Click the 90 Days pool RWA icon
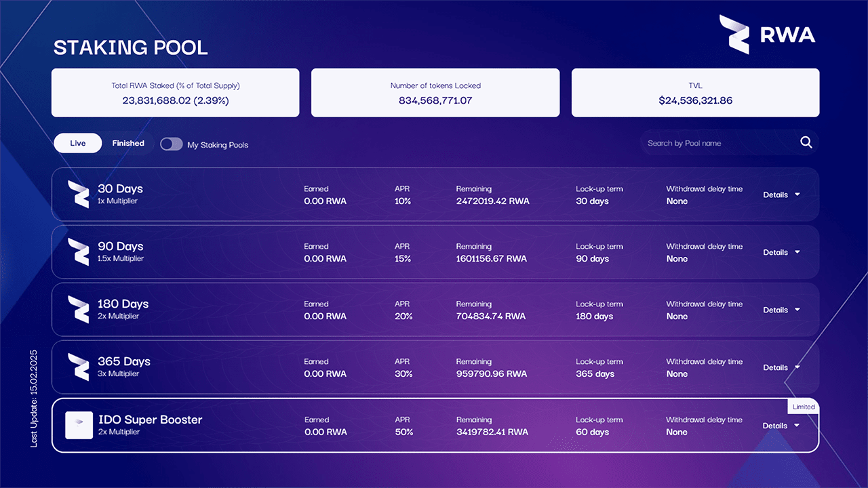 coord(79,252)
